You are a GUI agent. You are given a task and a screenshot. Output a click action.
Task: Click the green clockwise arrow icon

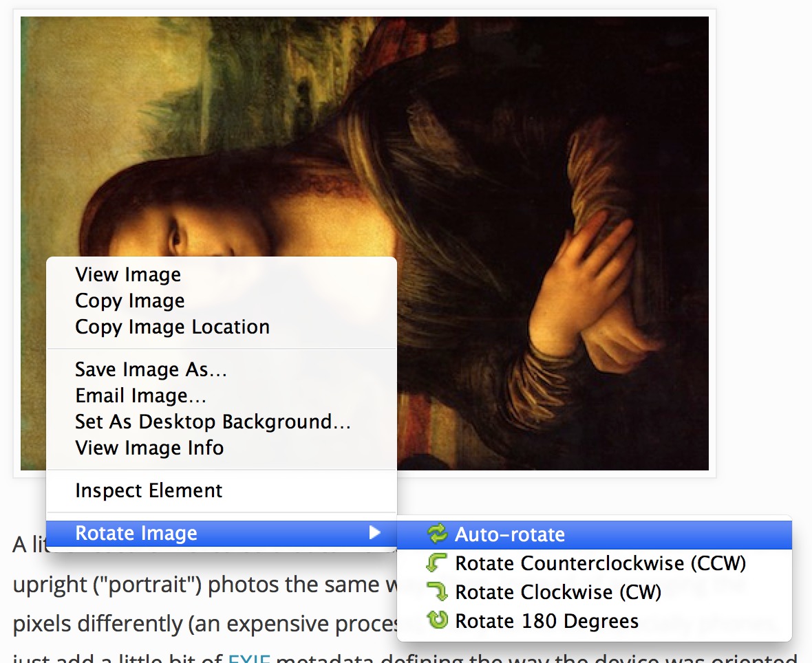tap(438, 591)
